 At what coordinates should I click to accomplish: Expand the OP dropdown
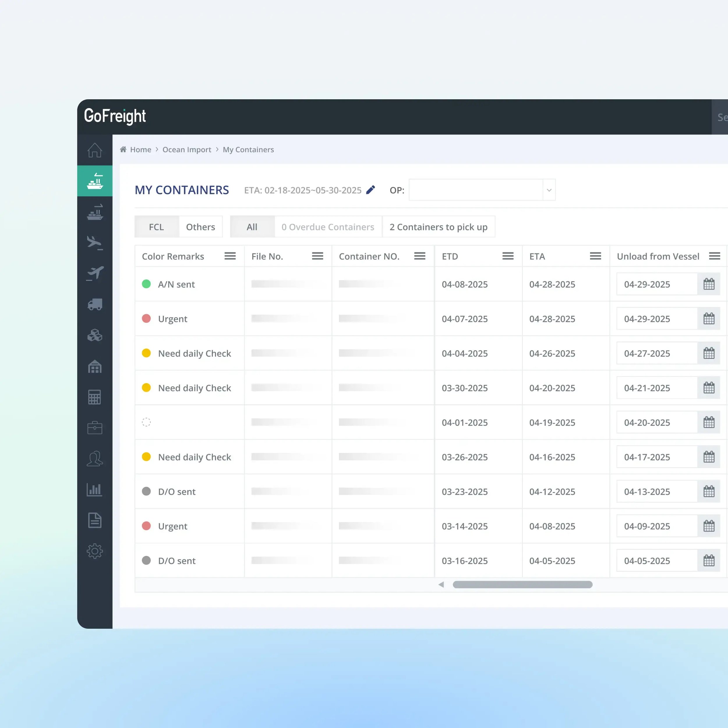pyautogui.click(x=549, y=190)
